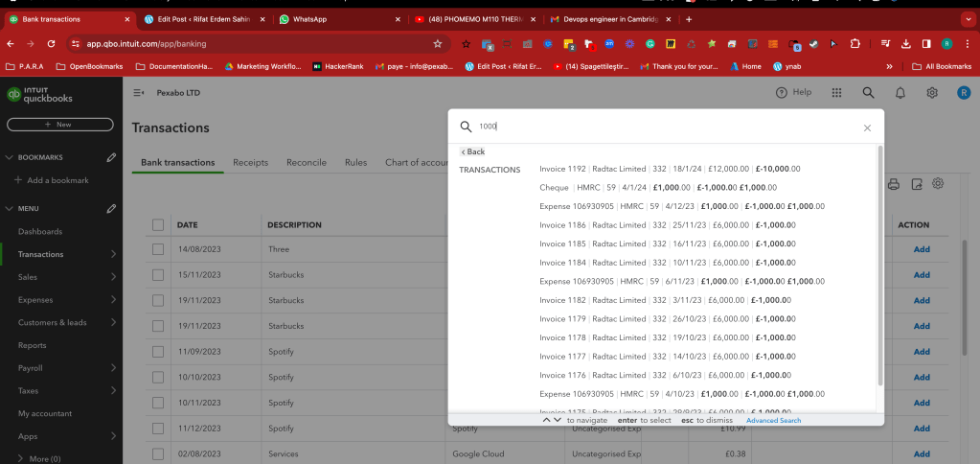Tick checkbox for Services 02/08/2023 row
Viewport: 980px width, 464px height.
(157, 454)
